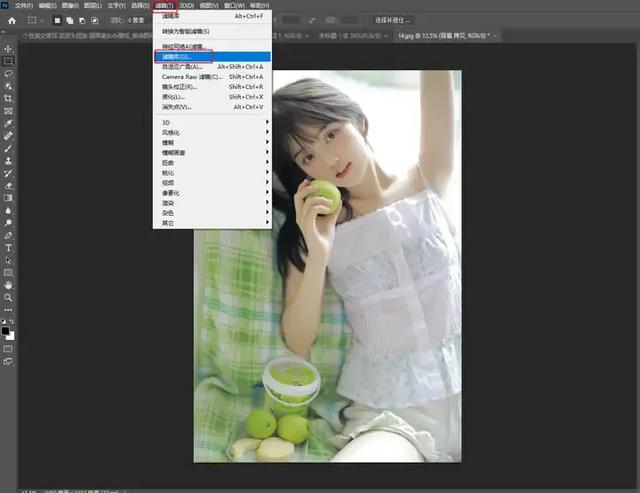Enable Subtract from Selection mode
640x493 pixels.
[82, 20]
